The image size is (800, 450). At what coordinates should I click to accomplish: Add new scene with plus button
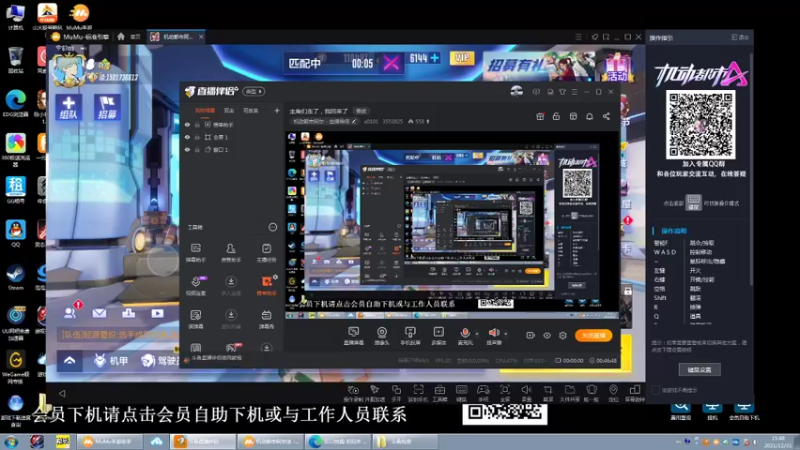coord(277,110)
